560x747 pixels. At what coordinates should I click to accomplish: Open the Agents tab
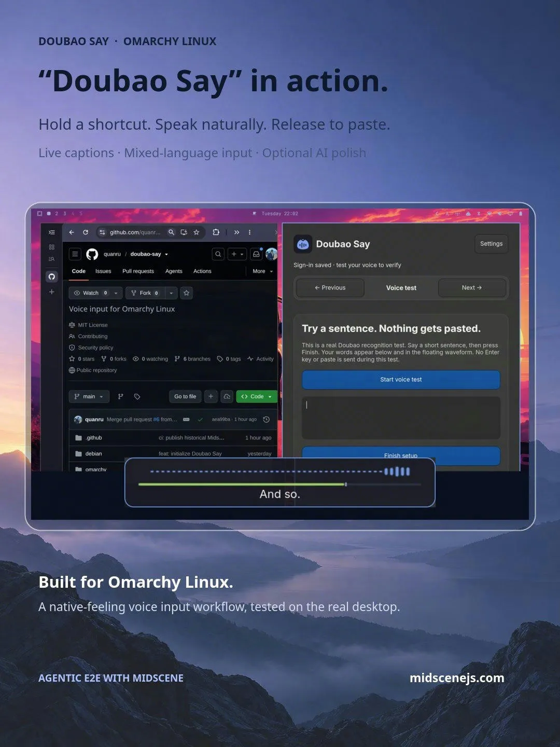tap(174, 271)
